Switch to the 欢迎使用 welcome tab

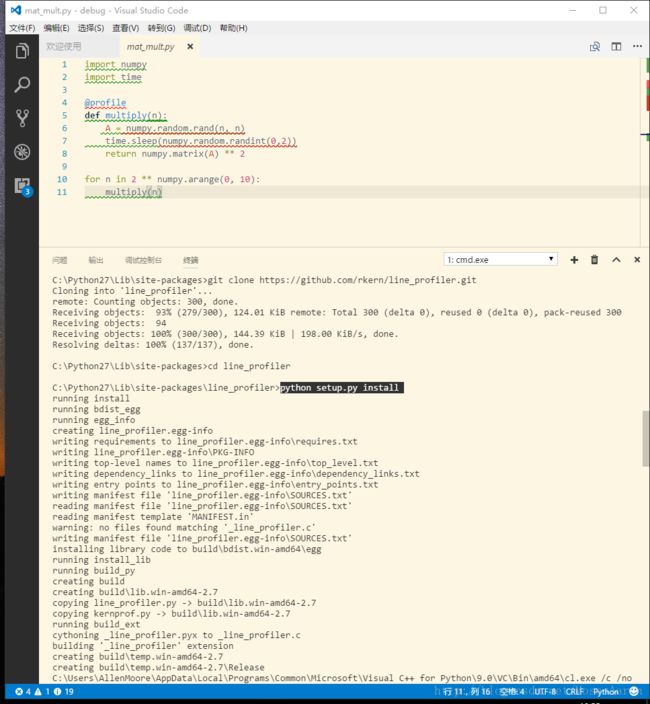pos(64,47)
